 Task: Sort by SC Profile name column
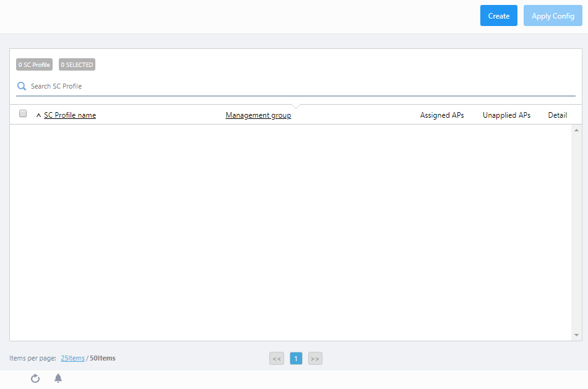point(70,115)
